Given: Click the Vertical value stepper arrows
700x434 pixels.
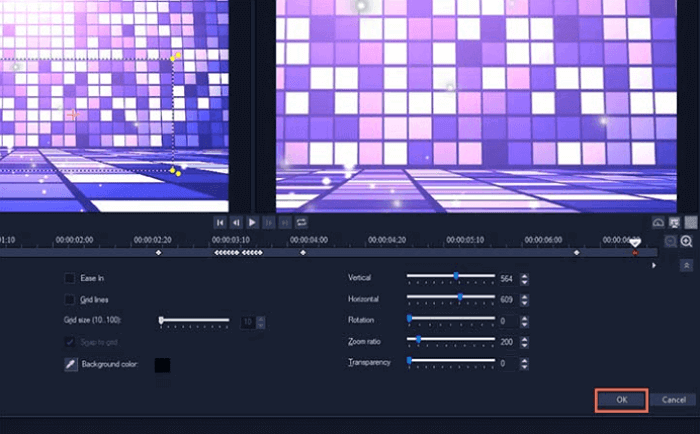Looking at the screenshot, I should pos(526,277).
